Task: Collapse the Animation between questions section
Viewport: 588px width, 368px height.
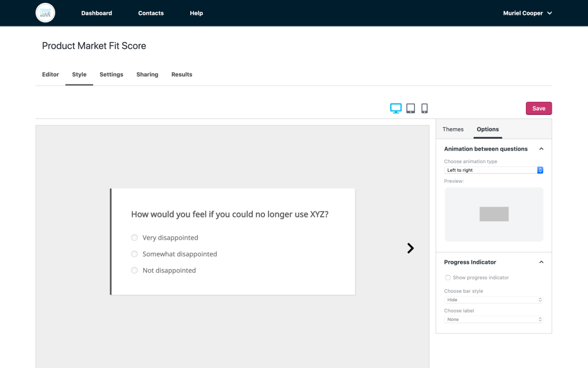Action: click(x=541, y=149)
